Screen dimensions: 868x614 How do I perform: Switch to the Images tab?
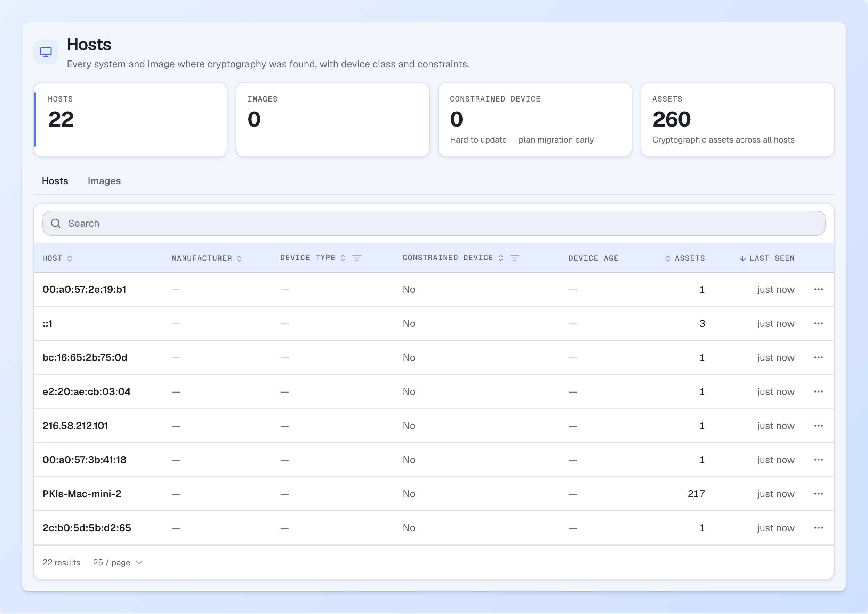104,181
